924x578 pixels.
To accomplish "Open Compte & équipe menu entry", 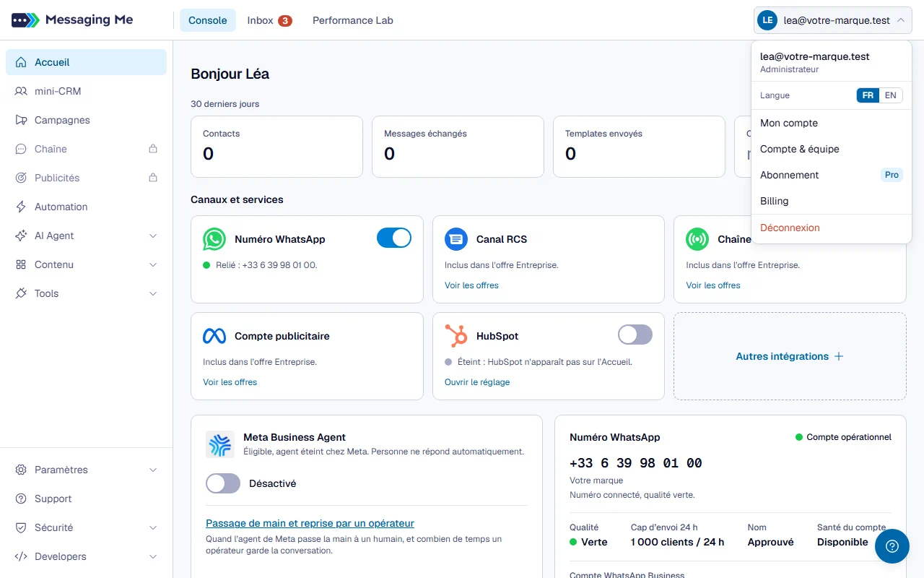I will point(832,149).
